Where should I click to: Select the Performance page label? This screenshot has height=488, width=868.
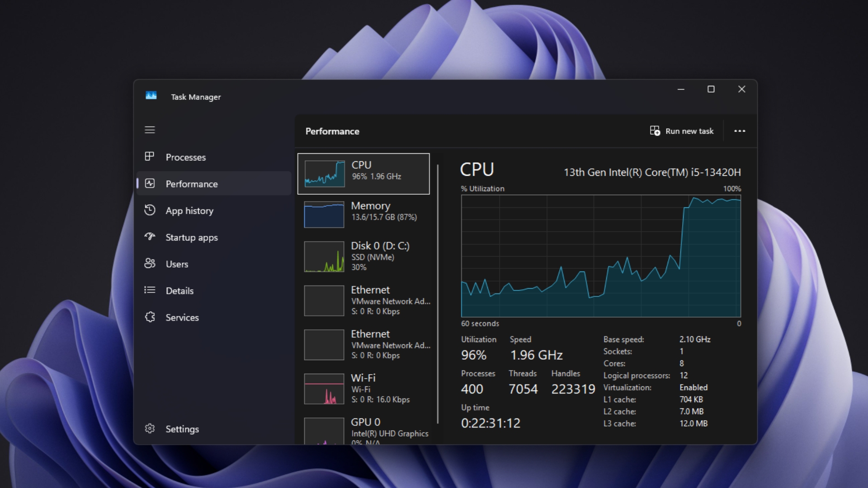tap(192, 184)
